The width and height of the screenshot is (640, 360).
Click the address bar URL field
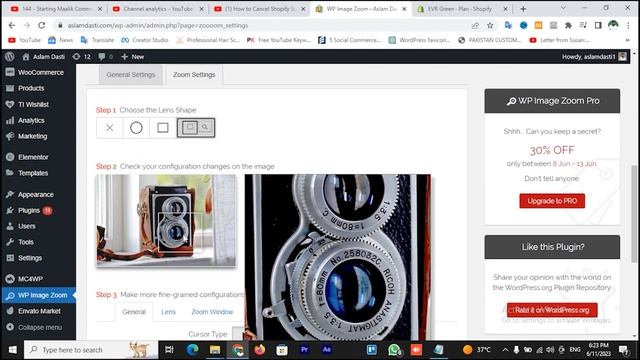(x=261, y=25)
